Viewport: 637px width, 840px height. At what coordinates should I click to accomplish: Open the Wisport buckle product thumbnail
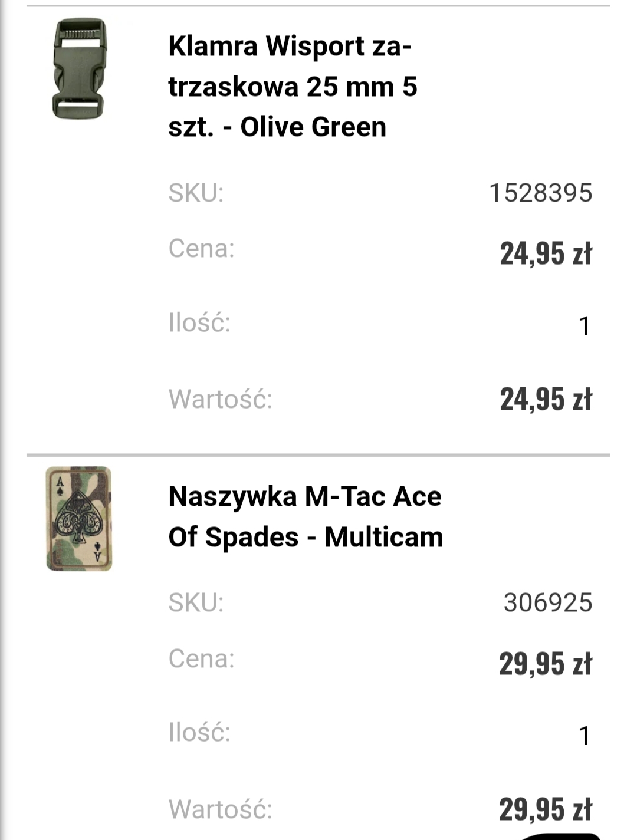(80, 68)
